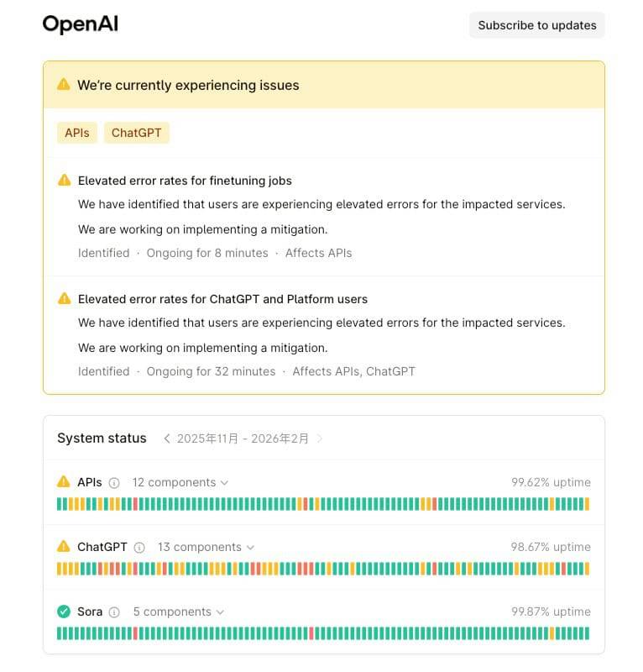This screenshot has height=672, width=643.
Task: Go to previous date range in System status
Action: pos(167,438)
